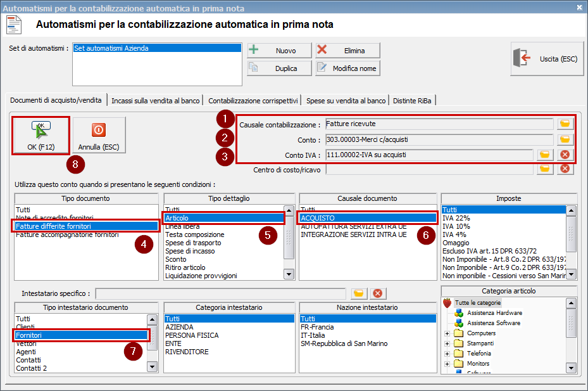This screenshot has height=391, width=588.
Task: Select 'ACQUISTO' in Causale documento
Action: coord(368,218)
